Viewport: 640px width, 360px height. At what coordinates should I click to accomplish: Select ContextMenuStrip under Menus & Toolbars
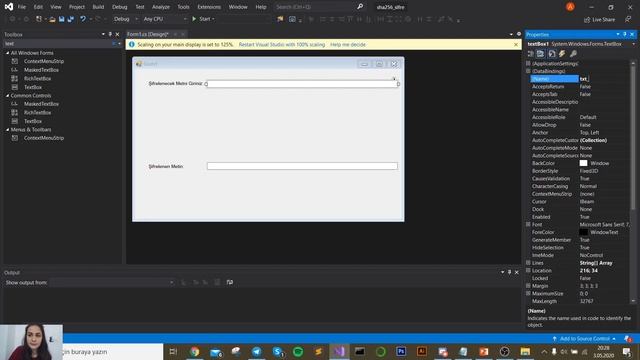(44, 138)
